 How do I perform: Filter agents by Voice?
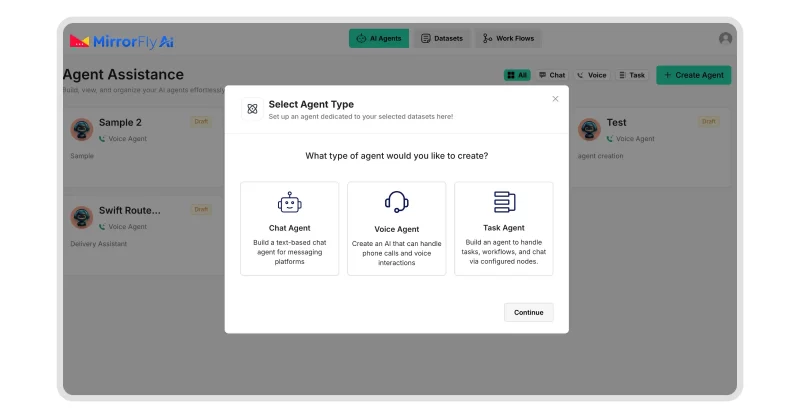coord(592,75)
